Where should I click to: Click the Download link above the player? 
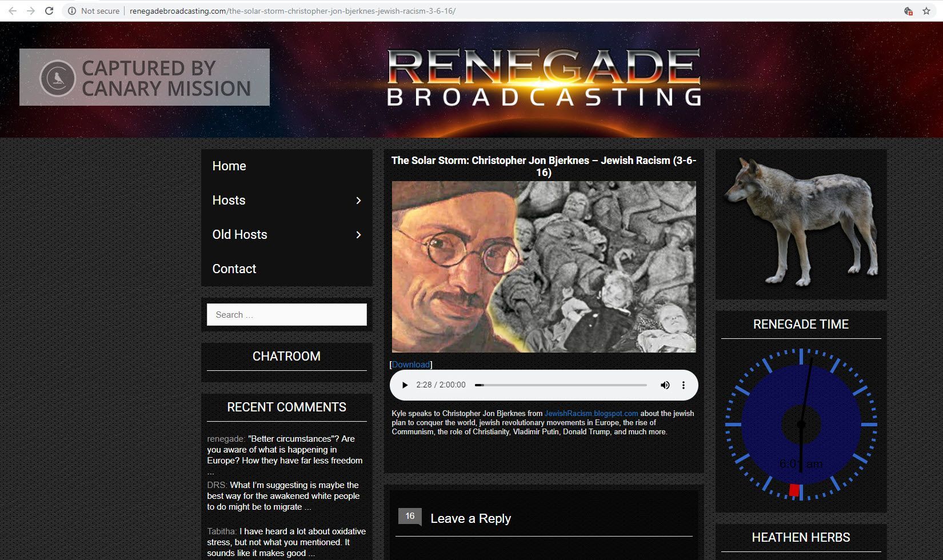pos(410,365)
